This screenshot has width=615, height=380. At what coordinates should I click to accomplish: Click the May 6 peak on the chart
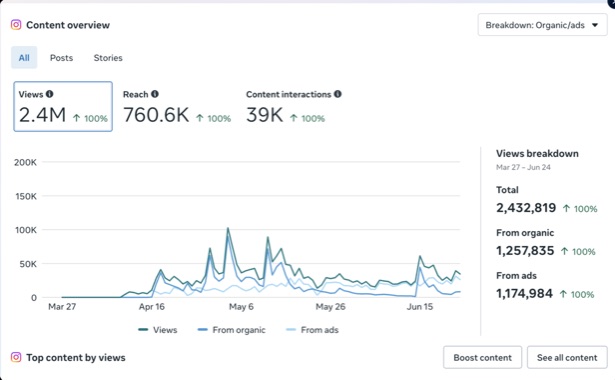click(228, 228)
